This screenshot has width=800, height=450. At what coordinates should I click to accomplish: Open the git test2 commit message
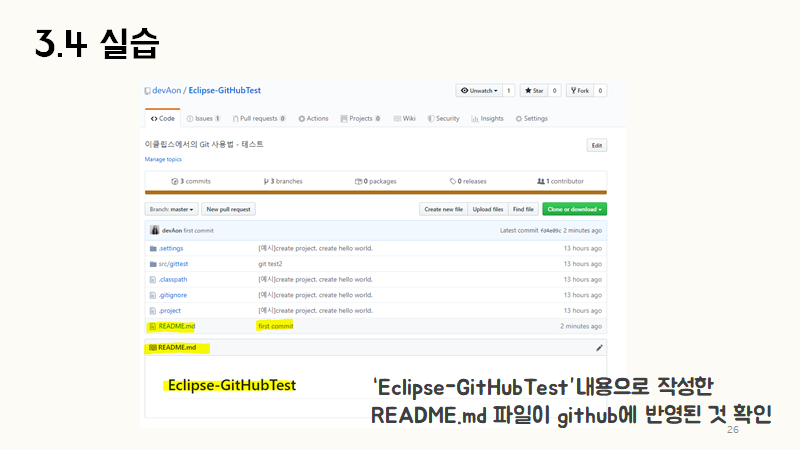[270, 264]
